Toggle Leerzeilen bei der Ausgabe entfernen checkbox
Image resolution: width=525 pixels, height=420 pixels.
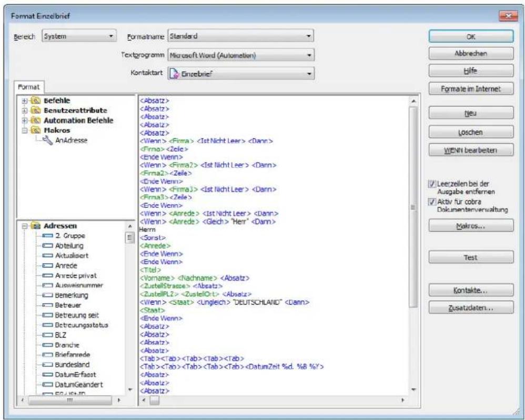pyautogui.click(x=432, y=184)
